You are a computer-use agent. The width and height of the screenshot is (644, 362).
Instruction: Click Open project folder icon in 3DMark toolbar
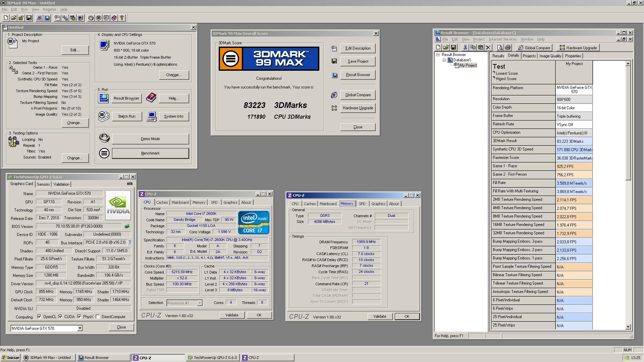[13, 18]
